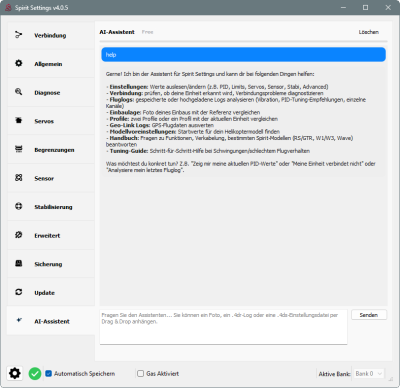Click the Servos icon in sidebar
Screen dimensions: 400x388
coord(19,120)
